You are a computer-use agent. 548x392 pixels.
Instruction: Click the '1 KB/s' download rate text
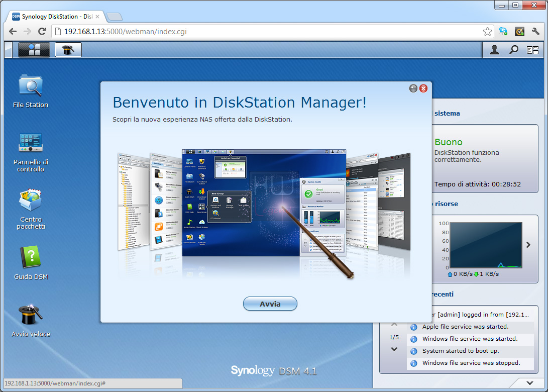[x=489, y=274]
